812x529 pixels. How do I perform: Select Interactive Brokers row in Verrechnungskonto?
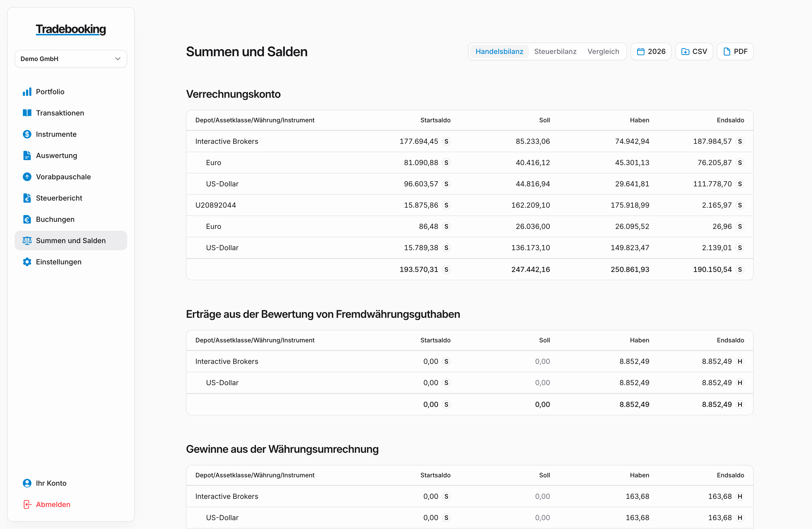click(x=470, y=142)
